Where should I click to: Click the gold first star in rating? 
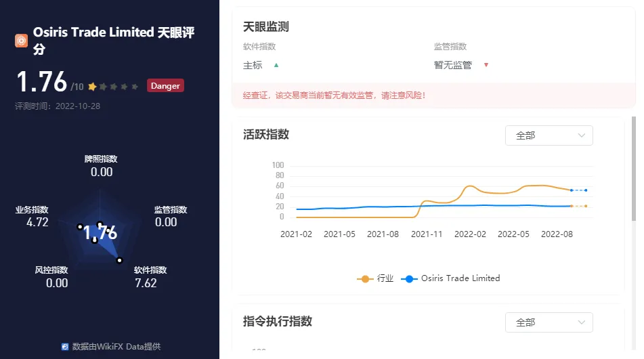point(92,86)
